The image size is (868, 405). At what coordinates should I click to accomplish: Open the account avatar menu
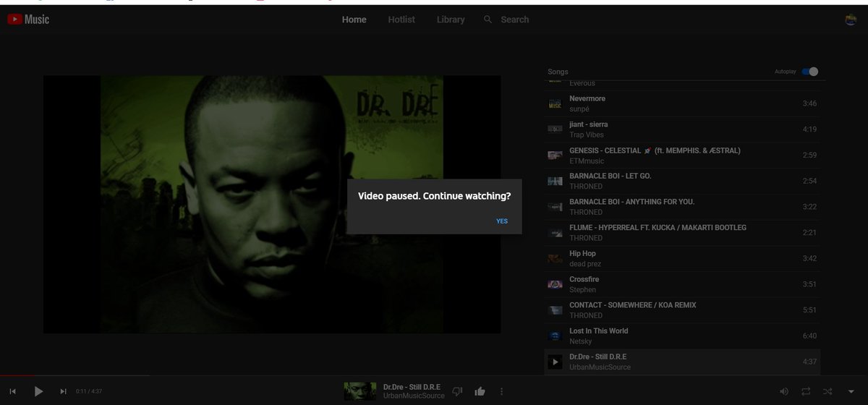[851, 20]
